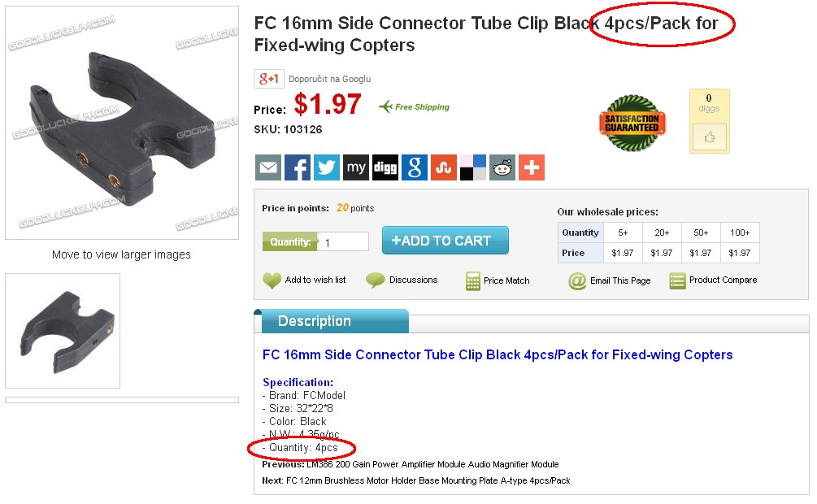This screenshot has height=504, width=817.
Task: Share on Delicious
Action: pyautogui.click(x=473, y=167)
